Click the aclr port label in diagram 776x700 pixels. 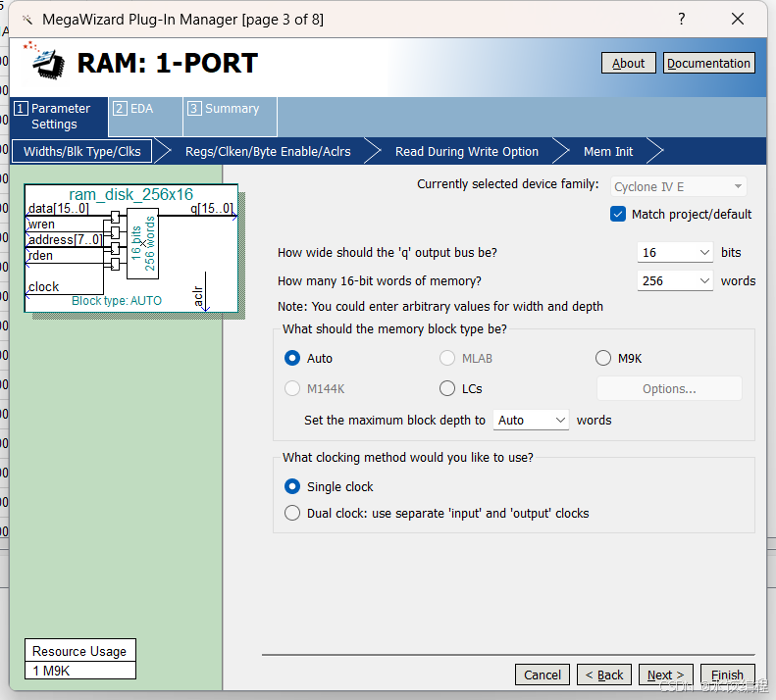(198, 296)
